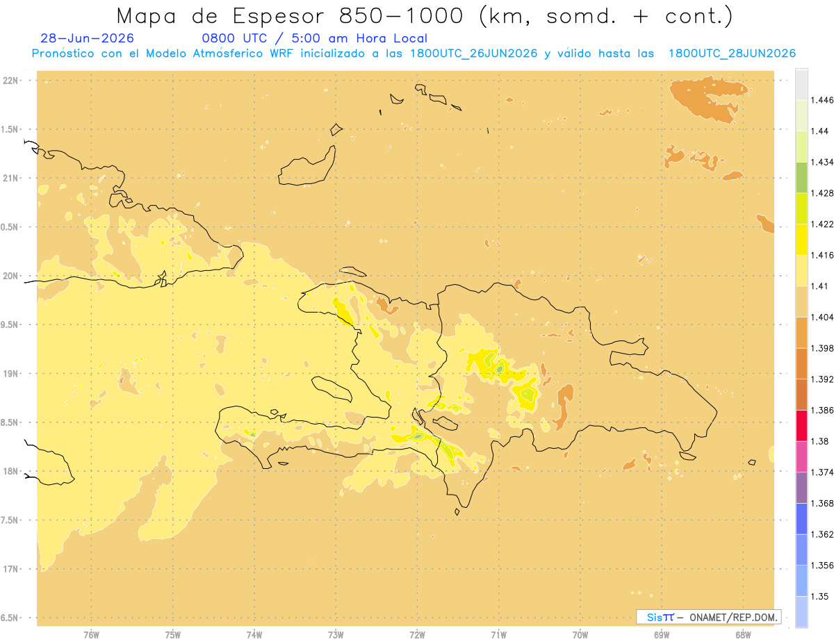This screenshot has height=644, width=834.
Task: Pick the green legend swatch between 1.428 and 1.434
Action: tap(801, 177)
